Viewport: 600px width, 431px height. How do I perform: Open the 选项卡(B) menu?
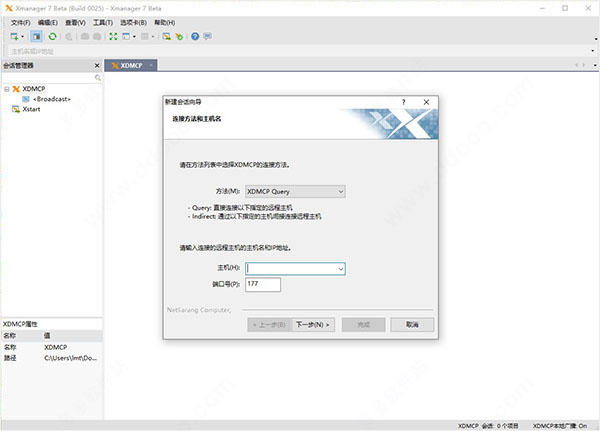click(133, 23)
